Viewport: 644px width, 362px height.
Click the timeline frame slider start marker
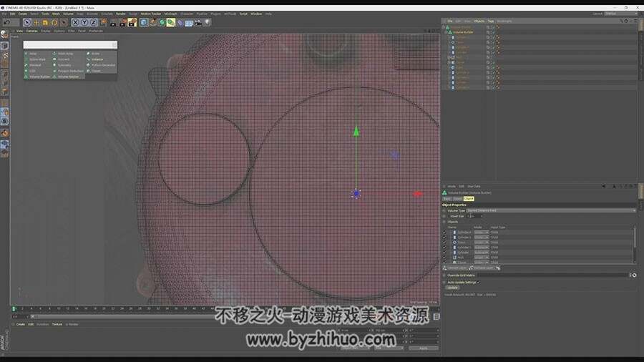(x=14, y=308)
